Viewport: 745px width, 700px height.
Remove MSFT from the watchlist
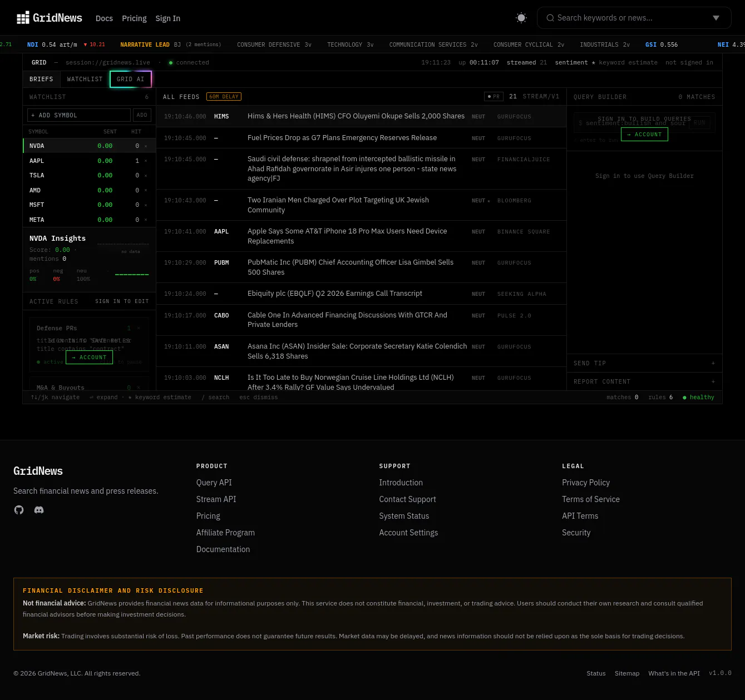146,205
